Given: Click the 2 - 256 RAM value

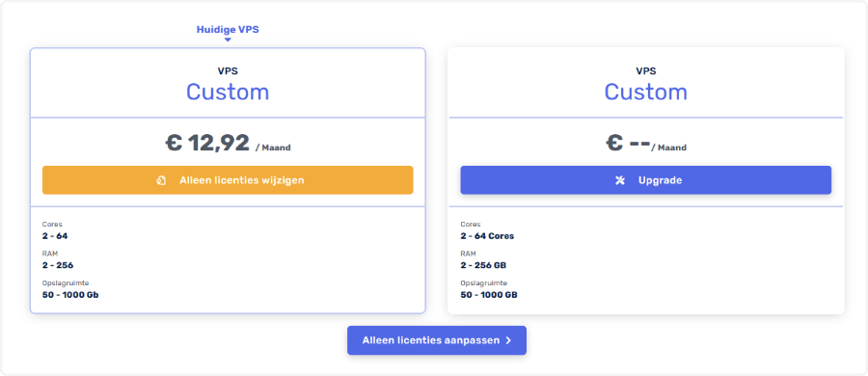Looking at the screenshot, I should 58,265.
